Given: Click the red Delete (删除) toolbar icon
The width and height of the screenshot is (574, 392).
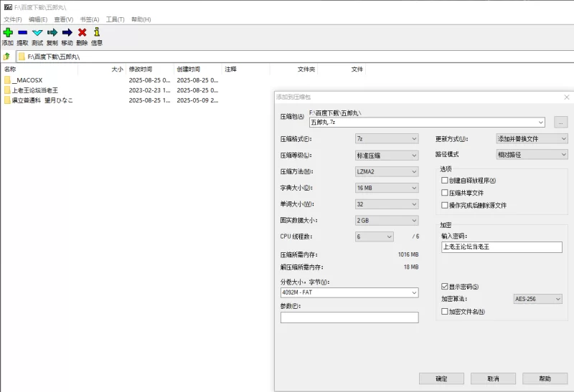Looking at the screenshot, I should [82, 32].
